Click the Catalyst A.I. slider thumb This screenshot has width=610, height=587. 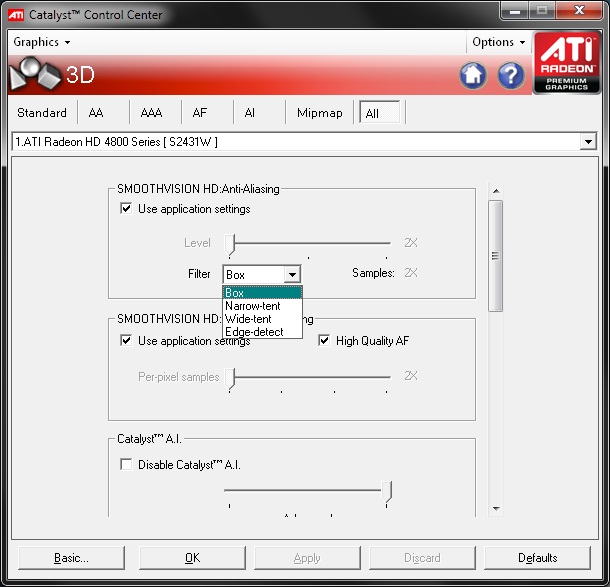[x=386, y=491]
